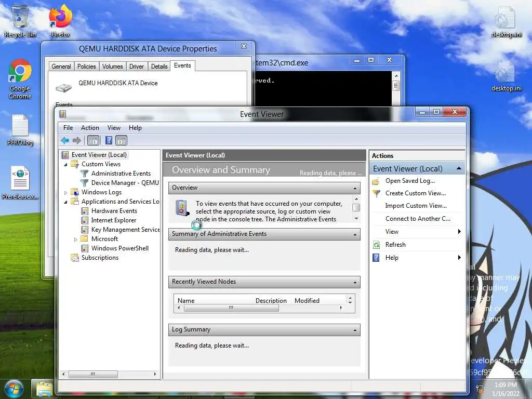Click the Overview text scroll down arrow
The image size is (532, 399).
[x=356, y=219]
